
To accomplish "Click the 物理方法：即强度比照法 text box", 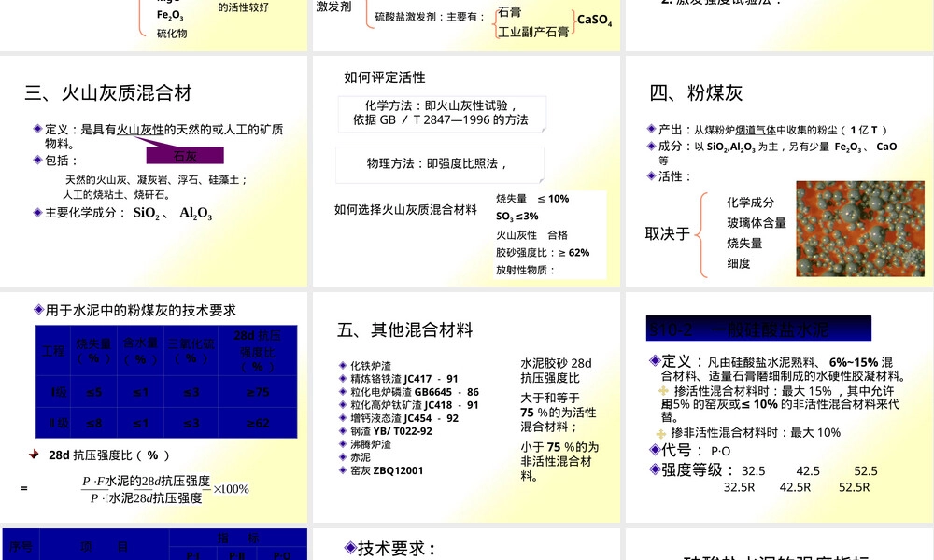I will point(440,164).
